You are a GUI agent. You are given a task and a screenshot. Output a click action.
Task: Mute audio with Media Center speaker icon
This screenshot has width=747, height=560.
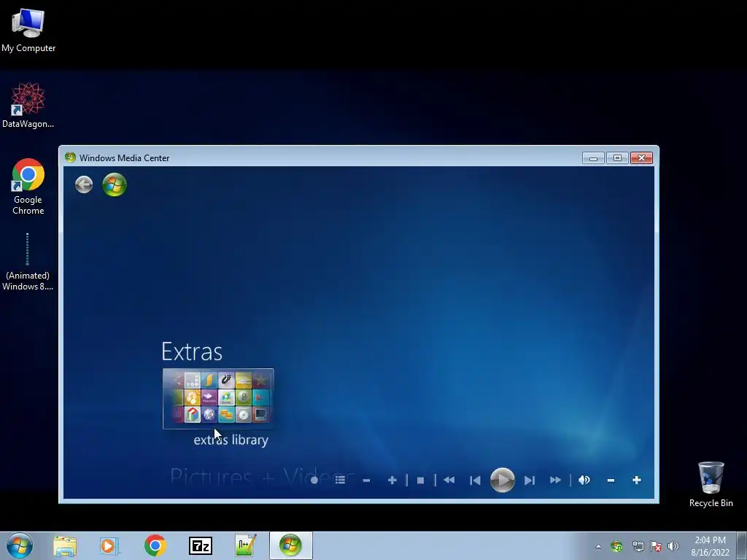tap(584, 480)
